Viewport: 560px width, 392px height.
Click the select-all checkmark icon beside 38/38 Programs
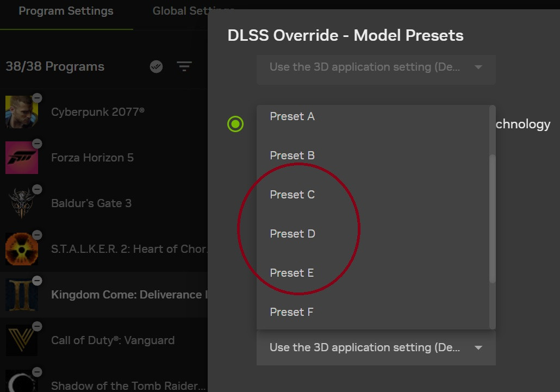pyautogui.click(x=156, y=66)
